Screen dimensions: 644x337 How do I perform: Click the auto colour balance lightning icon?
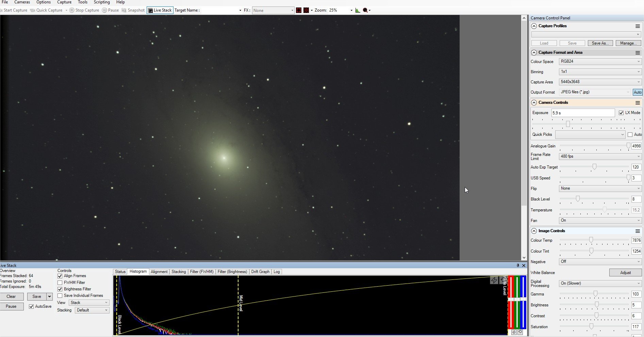click(514, 332)
